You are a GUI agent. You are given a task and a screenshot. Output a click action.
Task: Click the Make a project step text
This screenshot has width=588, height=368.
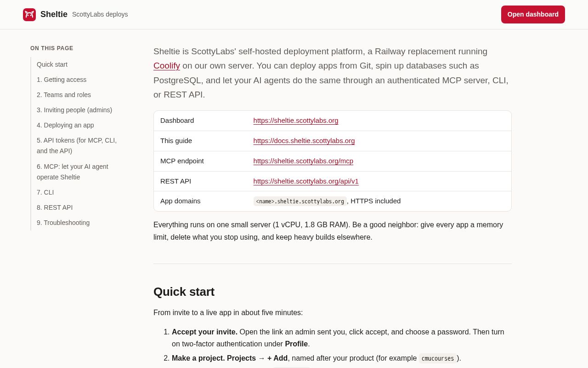(198, 358)
